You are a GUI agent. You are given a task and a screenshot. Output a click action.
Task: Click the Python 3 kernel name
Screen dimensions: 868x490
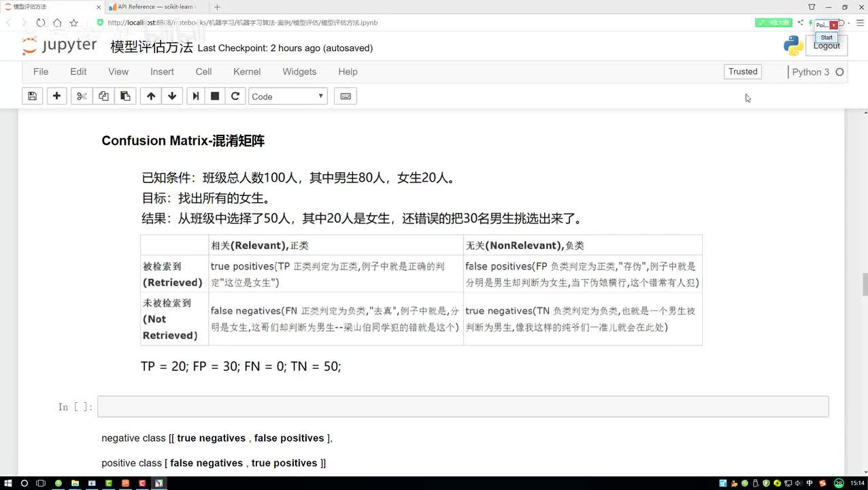tap(811, 72)
